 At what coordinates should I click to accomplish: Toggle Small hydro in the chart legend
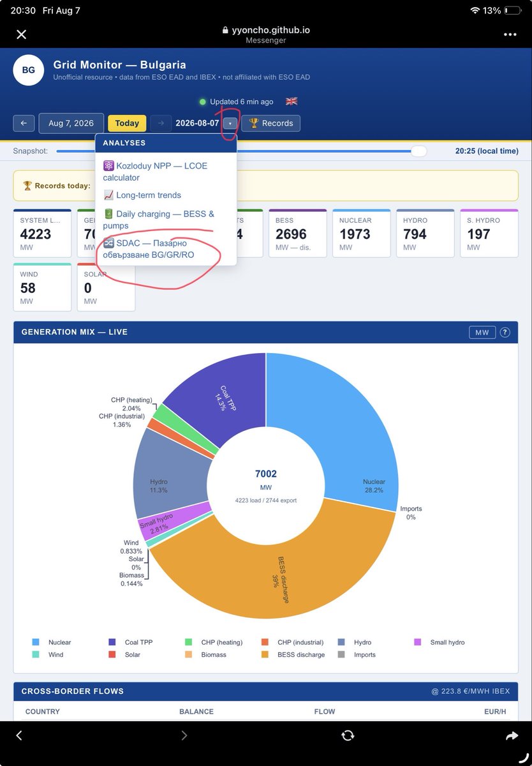tap(439, 642)
